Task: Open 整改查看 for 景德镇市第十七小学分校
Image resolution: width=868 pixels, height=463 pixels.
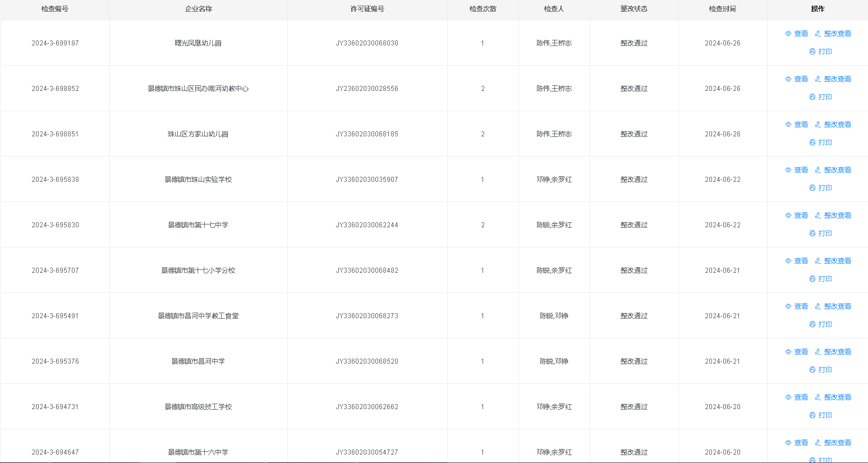Action: pyautogui.click(x=837, y=261)
